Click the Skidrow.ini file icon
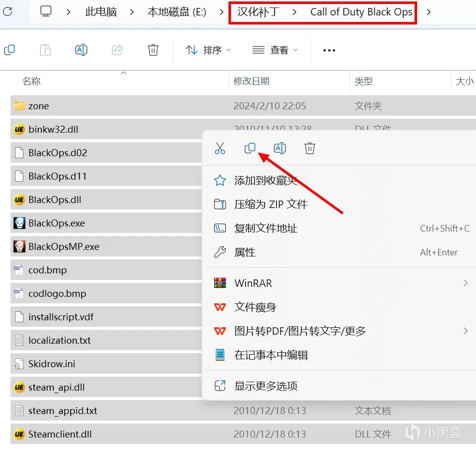This screenshot has width=476, height=452. (x=19, y=364)
